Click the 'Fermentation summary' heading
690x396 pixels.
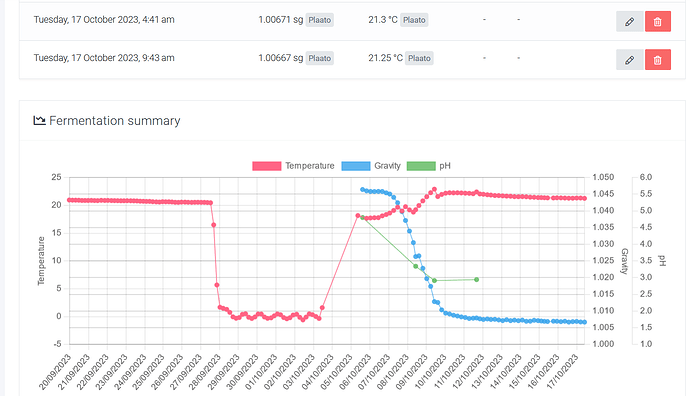(x=115, y=121)
